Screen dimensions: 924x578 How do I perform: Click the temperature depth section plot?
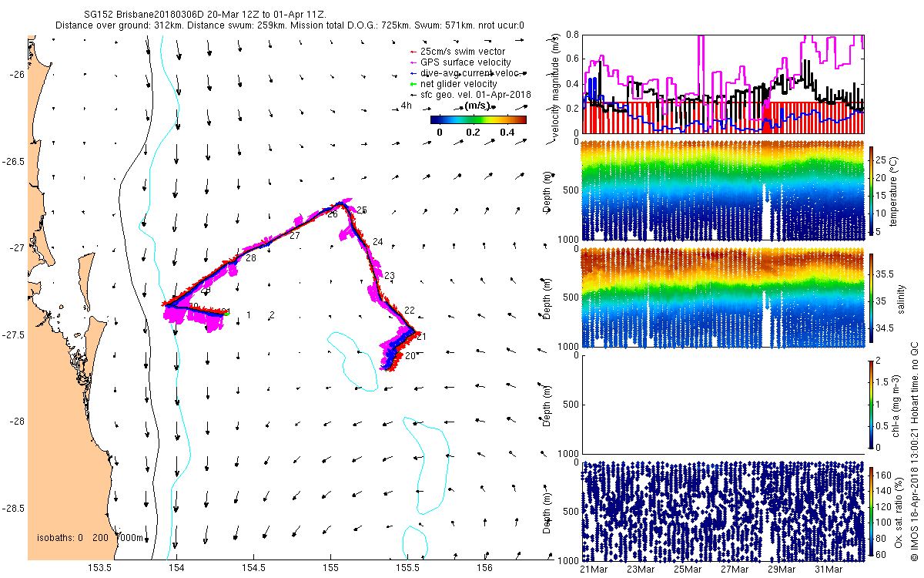click(x=723, y=190)
